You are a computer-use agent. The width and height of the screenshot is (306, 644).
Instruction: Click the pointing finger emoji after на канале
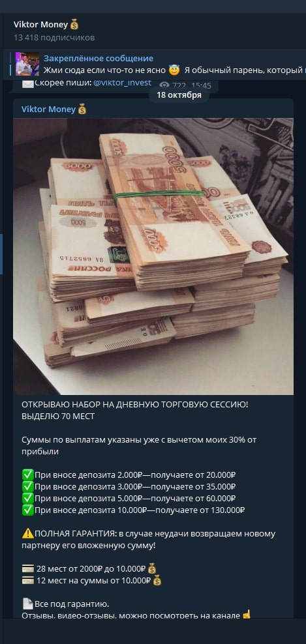247,615
